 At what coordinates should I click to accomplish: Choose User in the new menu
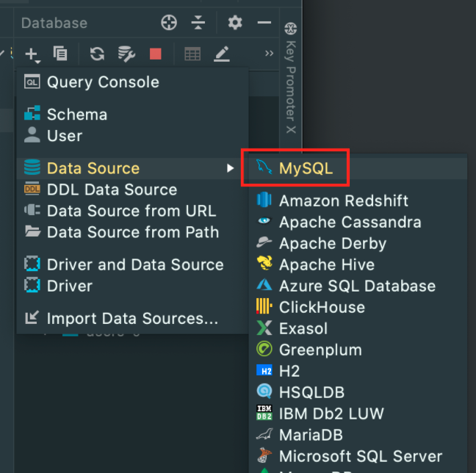(132, 136)
